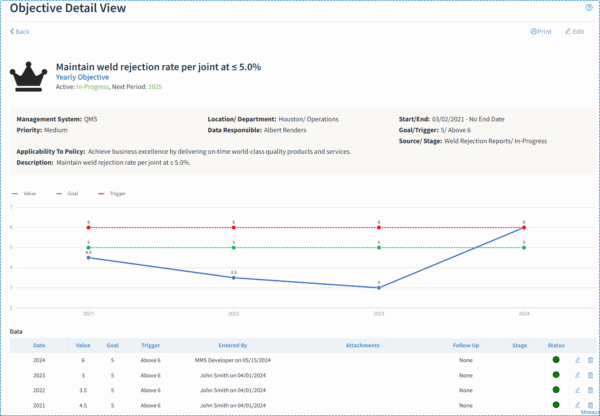
Task: Open the help question mark icon
Action: (589, 8)
